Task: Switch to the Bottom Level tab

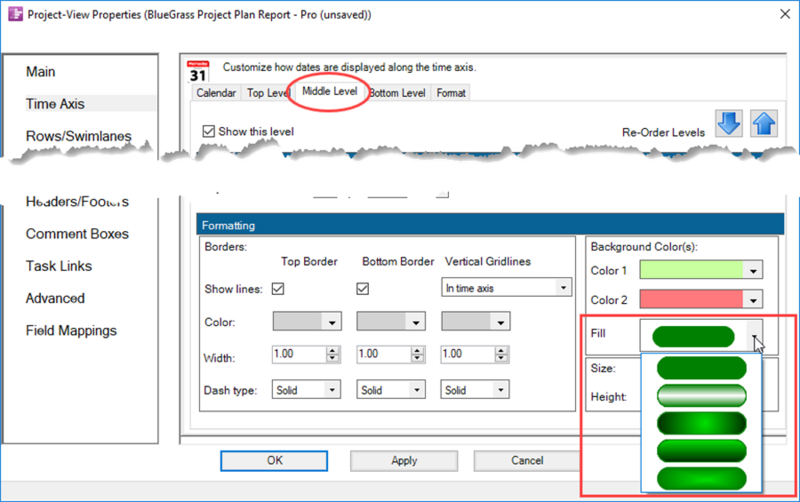Action: point(397,93)
